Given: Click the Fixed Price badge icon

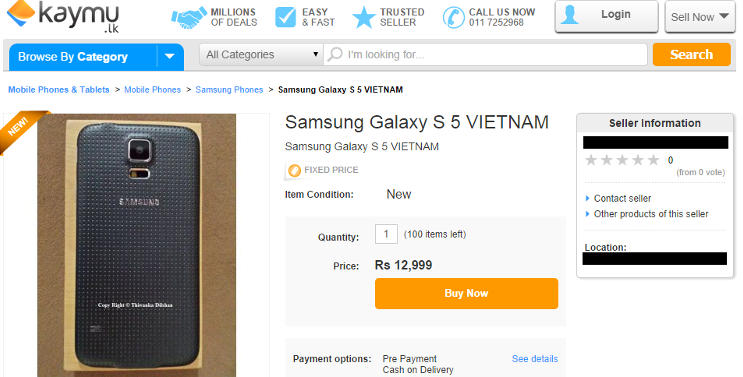Looking at the screenshot, I should [294, 171].
